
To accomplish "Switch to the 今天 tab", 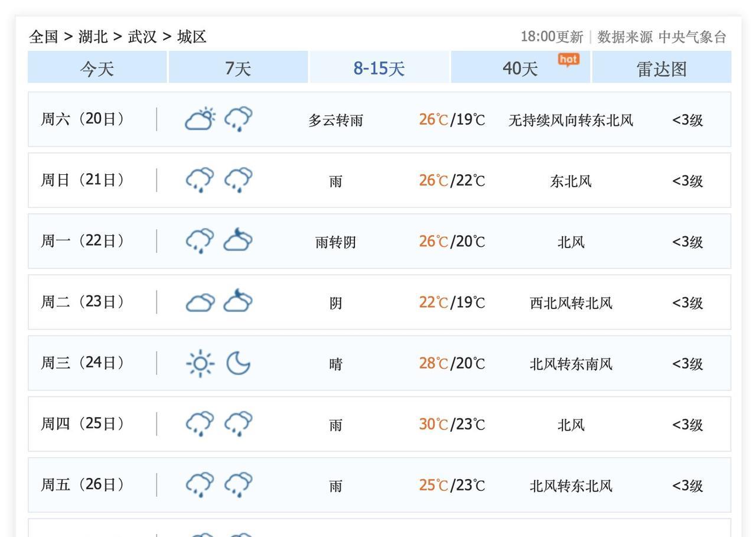I will 97,68.
